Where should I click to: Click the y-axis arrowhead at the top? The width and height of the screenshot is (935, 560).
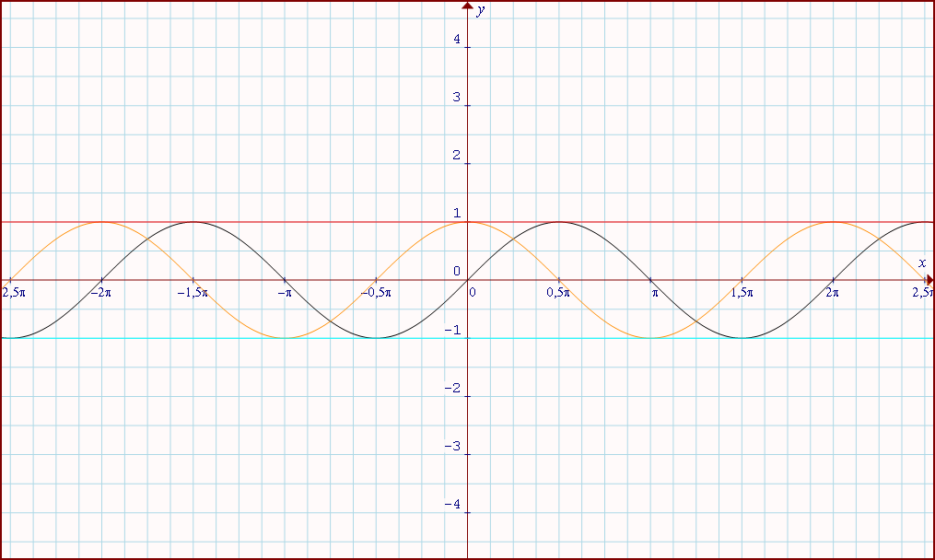tap(467, 6)
